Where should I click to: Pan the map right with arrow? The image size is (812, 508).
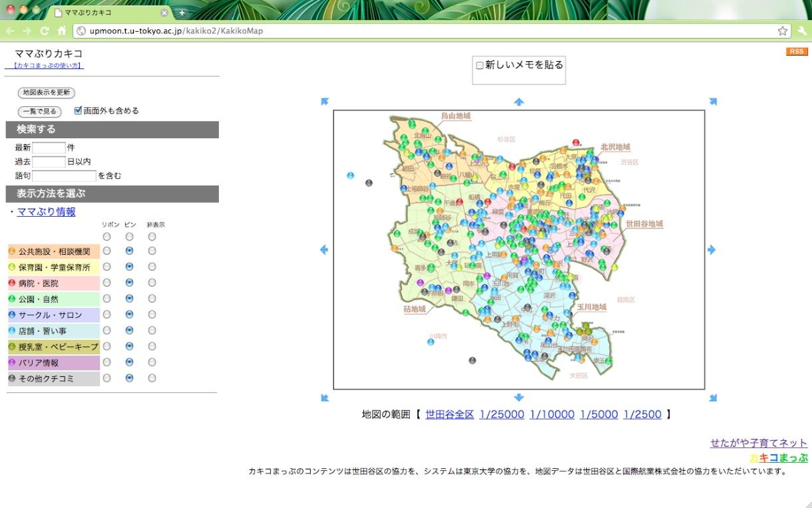(x=711, y=250)
